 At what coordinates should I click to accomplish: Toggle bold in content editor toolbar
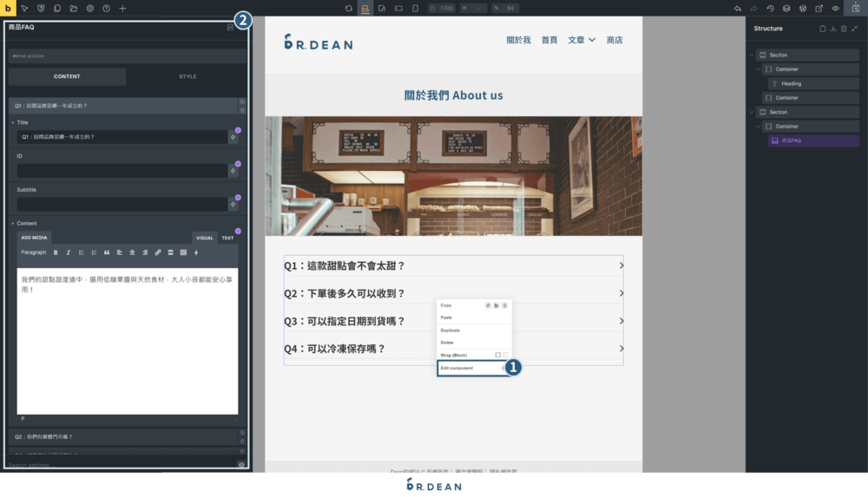(56, 252)
